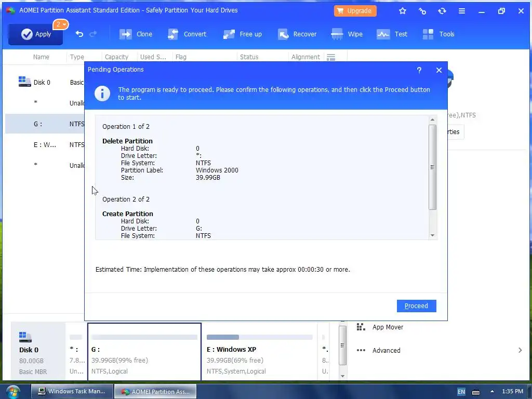This screenshot has height=399, width=532.
Task: Click the Windows Start button
Action: tap(13, 392)
